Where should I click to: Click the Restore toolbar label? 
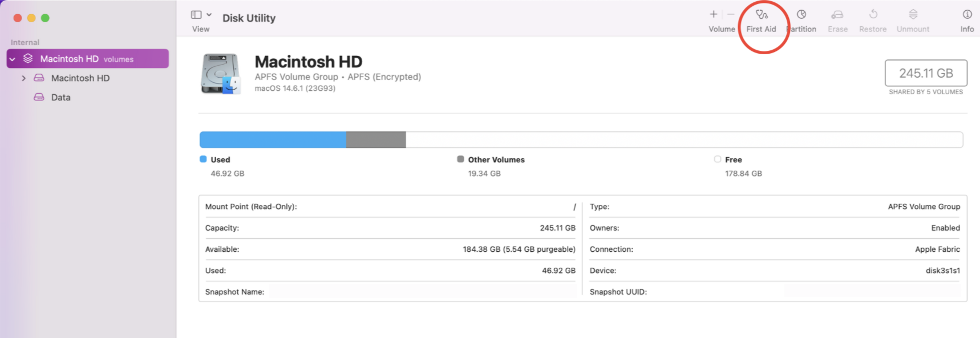coord(873,29)
